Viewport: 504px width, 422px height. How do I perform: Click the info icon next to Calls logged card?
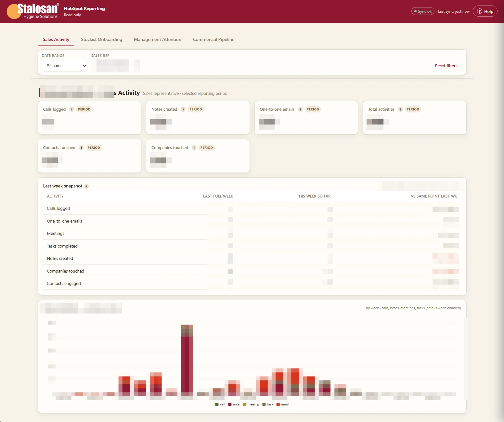point(72,109)
